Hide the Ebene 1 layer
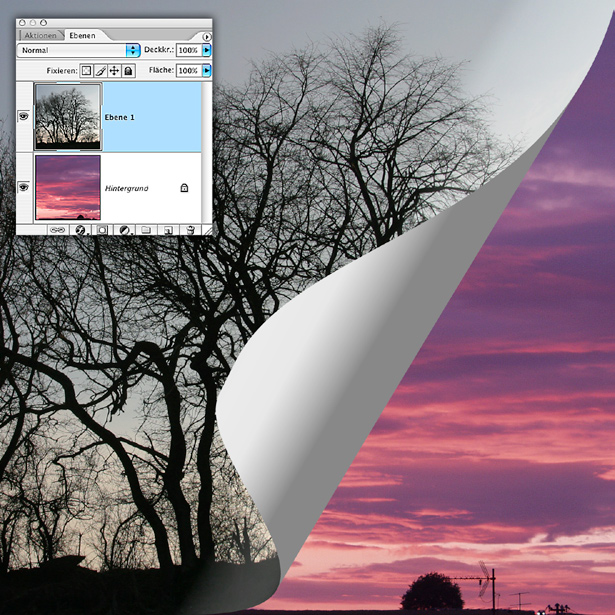 24,116
